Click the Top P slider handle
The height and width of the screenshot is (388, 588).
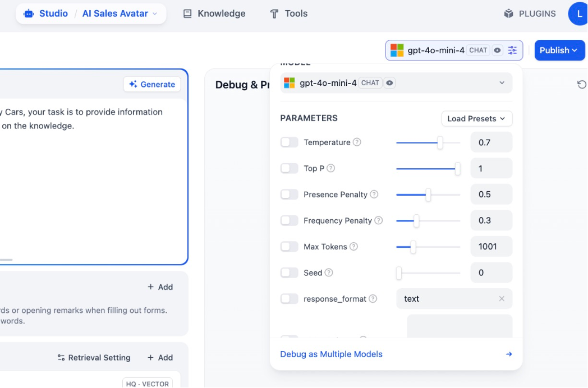point(457,169)
